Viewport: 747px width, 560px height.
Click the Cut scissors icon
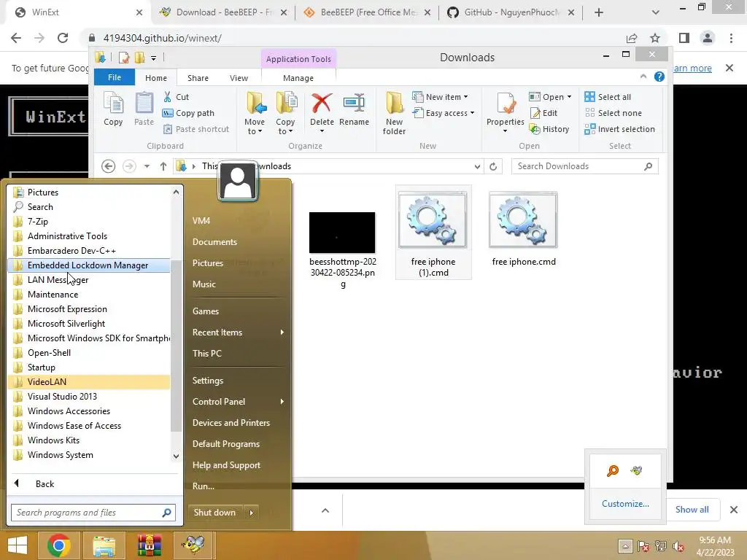pyautogui.click(x=167, y=97)
